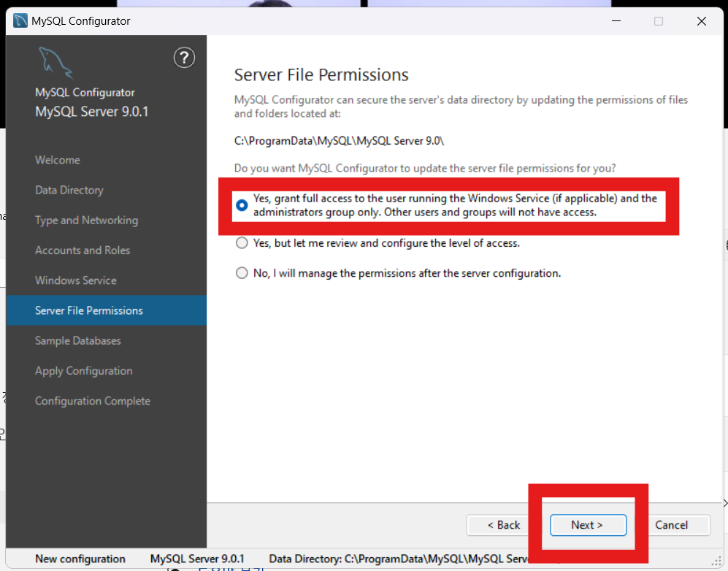Select Server File Permissions step

click(107, 310)
